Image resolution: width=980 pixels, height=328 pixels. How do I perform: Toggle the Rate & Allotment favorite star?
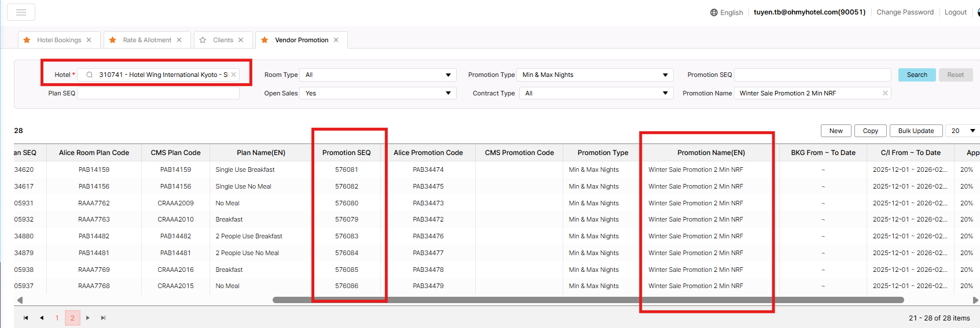tap(112, 40)
